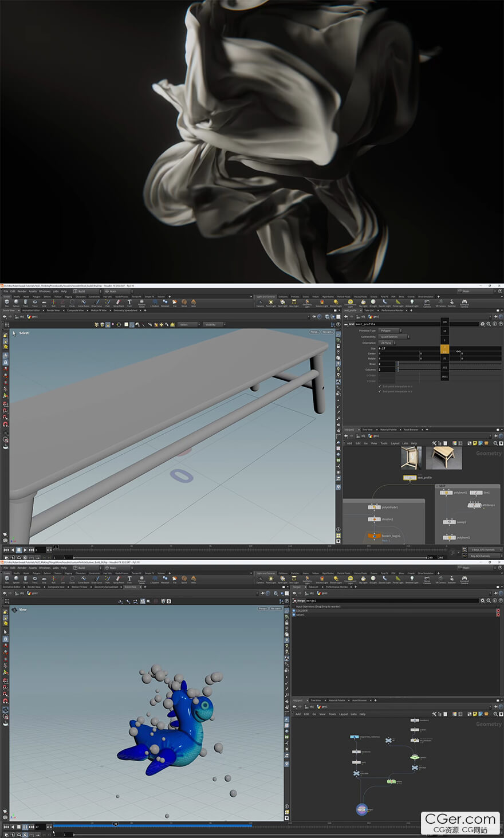The width and height of the screenshot is (504, 838).
Task: Select the Box shelf tool in the woodenStool Houdini window
Action: point(7,303)
